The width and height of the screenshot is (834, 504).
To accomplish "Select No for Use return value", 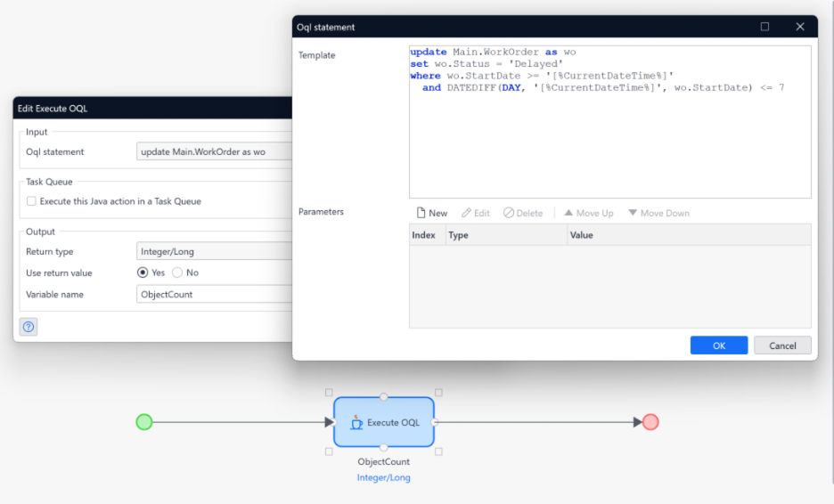I will click(177, 272).
